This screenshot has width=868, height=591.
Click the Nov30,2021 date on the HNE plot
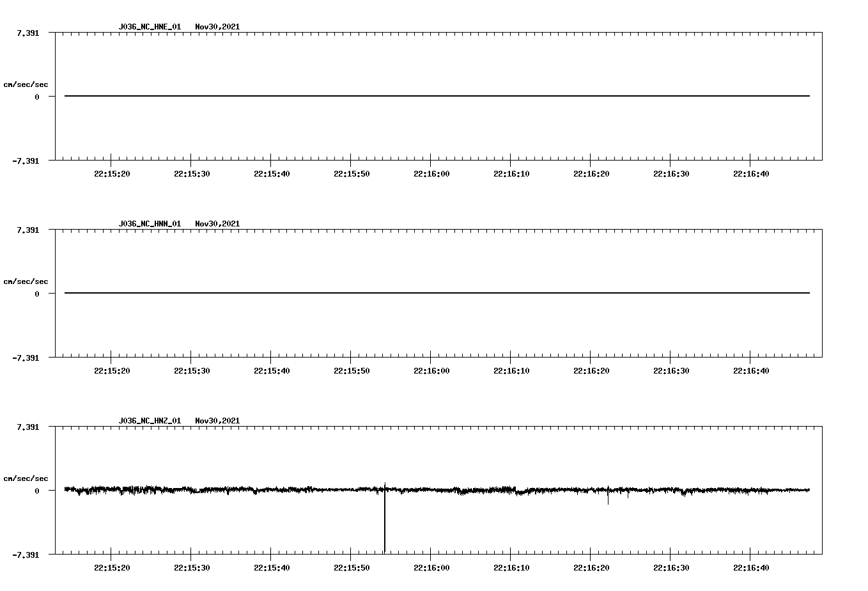(217, 27)
